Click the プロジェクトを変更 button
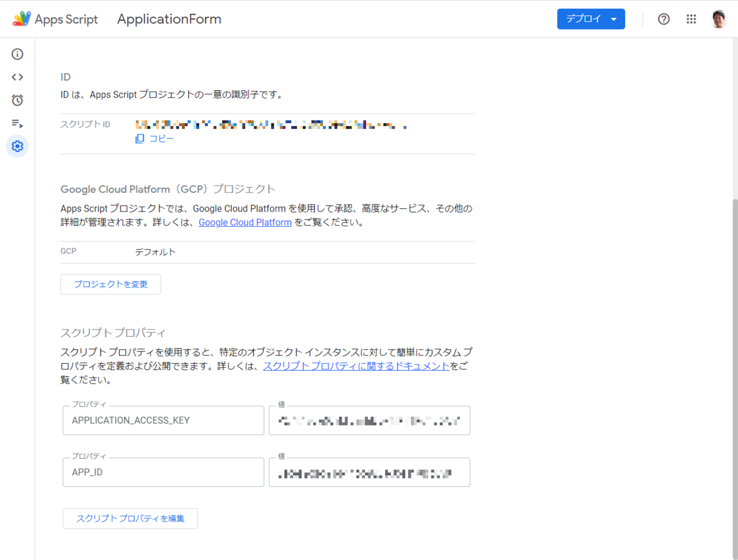The width and height of the screenshot is (738, 560). (111, 285)
